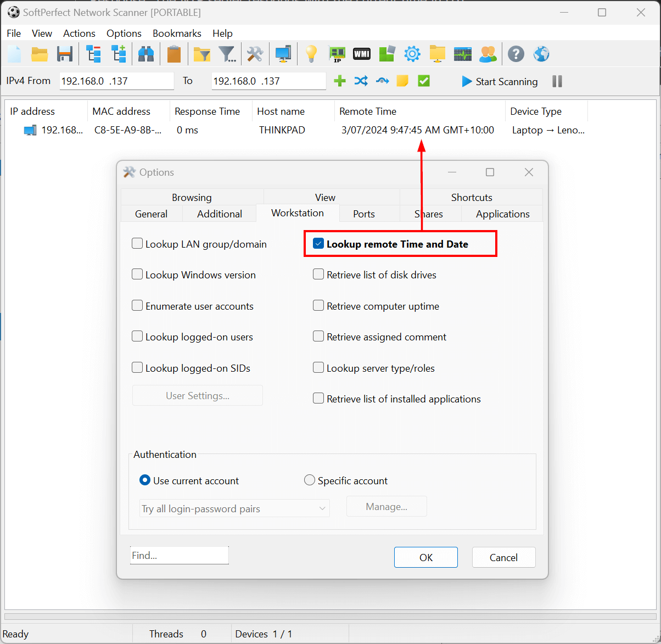Click the blue gear icon
This screenshot has height=644, width=661.
(x=412, y=54)
